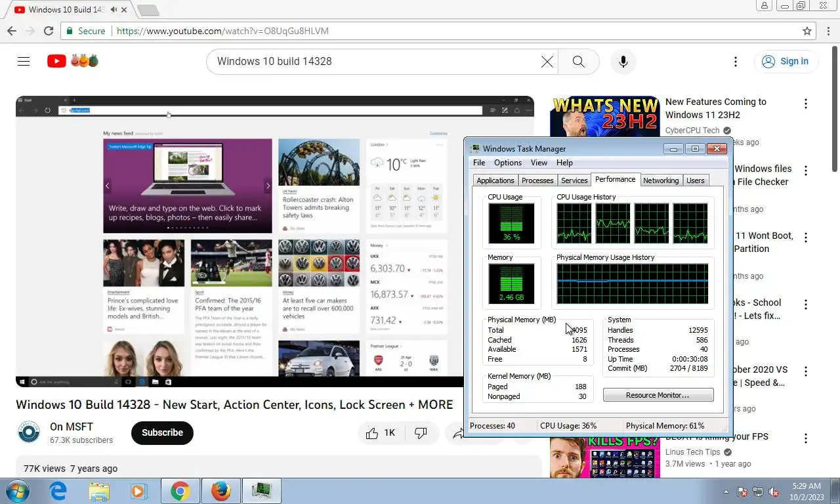The image size is (840, 504).
Task: Click the Secure padlock indicator
Action: pos(86,31)
